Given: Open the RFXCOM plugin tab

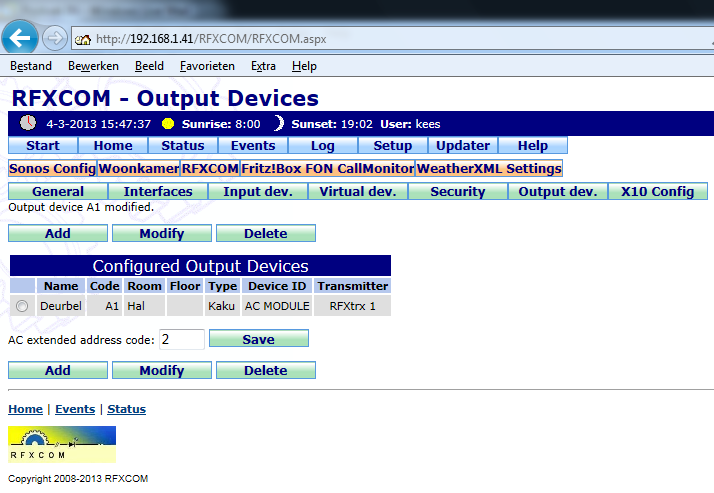Looking at the screenshot, I should point(210,168).
